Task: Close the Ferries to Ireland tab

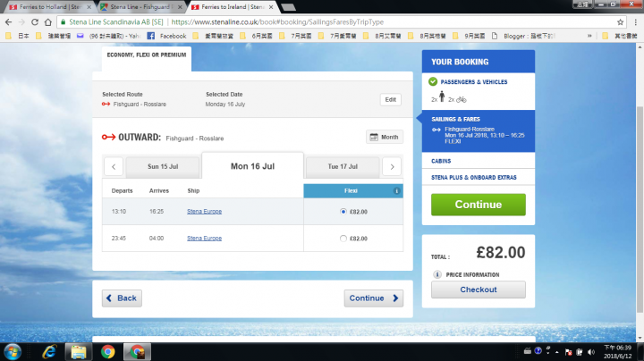Action: coord(271,7)
